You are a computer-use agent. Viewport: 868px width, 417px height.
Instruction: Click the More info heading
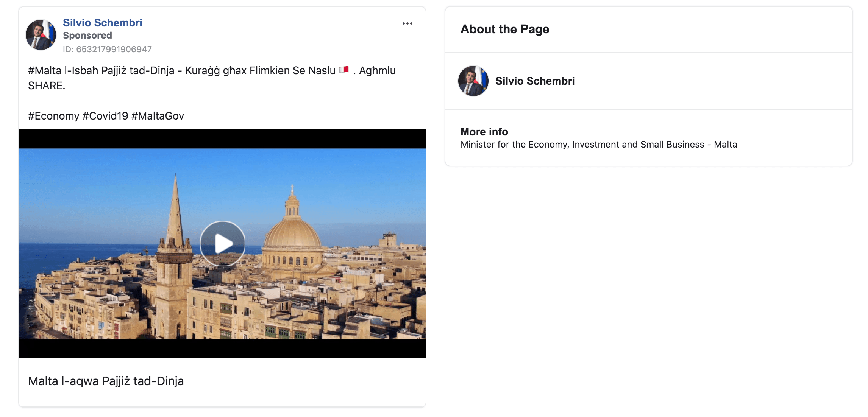pyautogui.click(x=484, y=132)
